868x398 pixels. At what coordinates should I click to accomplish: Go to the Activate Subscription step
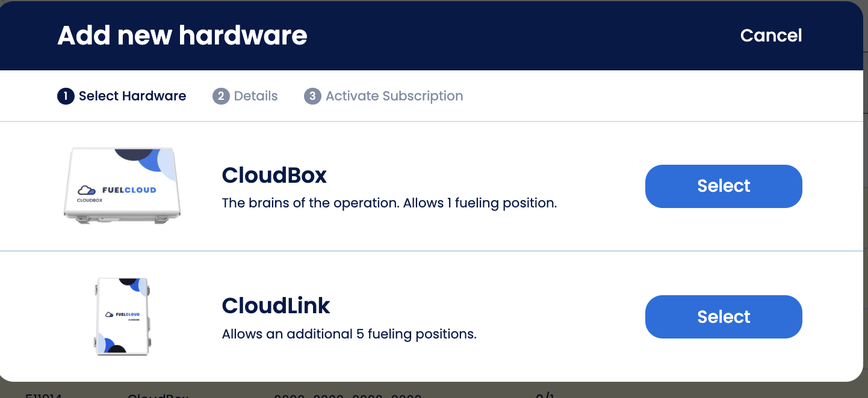pos(383,96)
